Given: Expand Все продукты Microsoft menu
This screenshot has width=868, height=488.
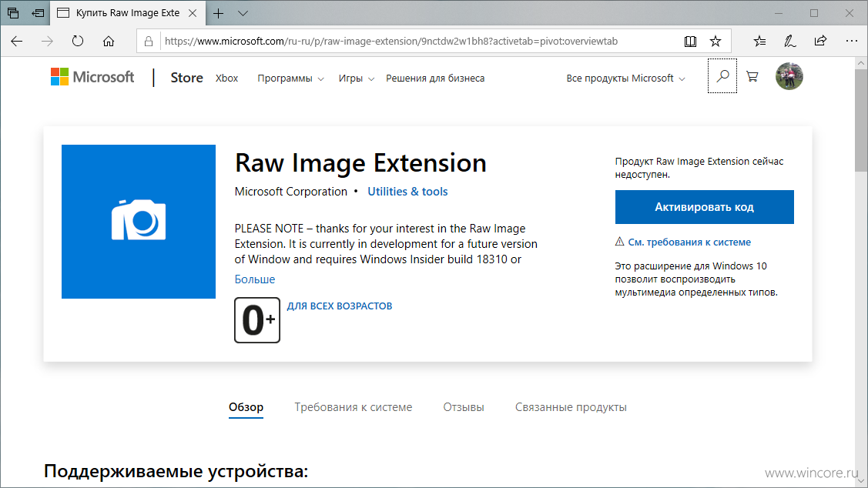Looking at the screenshot, I should [x=625, y=79].
